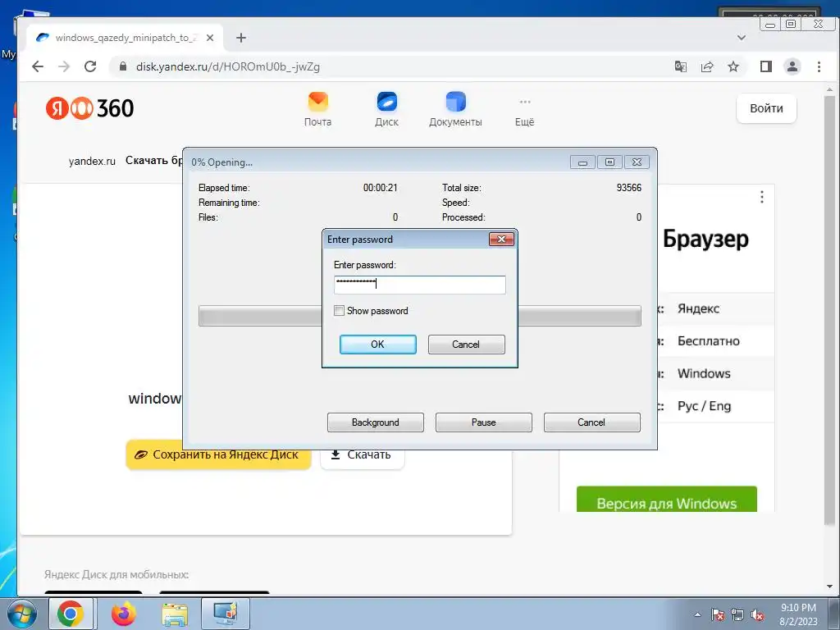Open Chrome profile avatar menu
The width and height of the screenshot is (840, 630).
point(792,66)
